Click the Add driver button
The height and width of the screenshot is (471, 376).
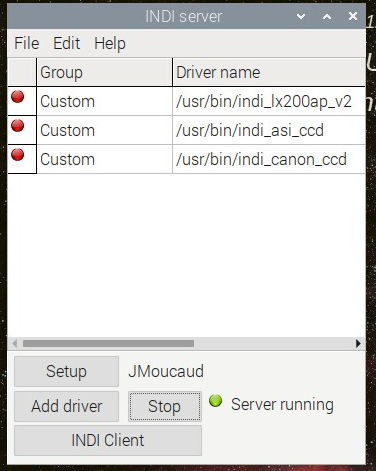[66, 406]
